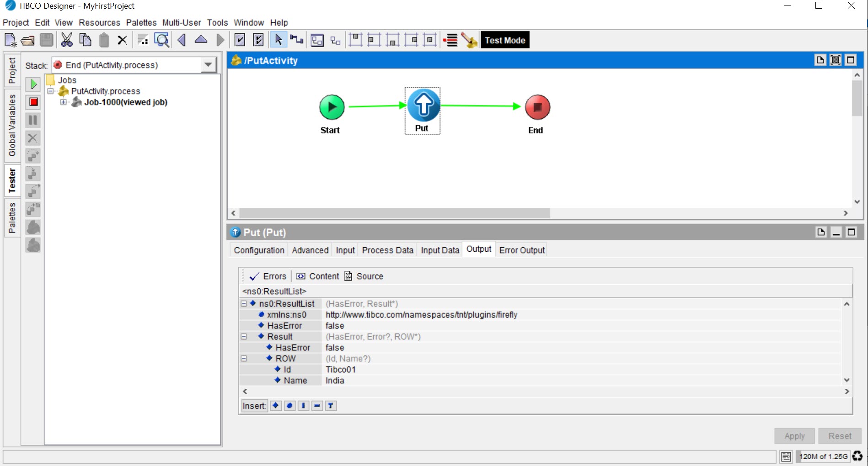
Task: Open the Stack dropdown list
Action: point(209,65)
